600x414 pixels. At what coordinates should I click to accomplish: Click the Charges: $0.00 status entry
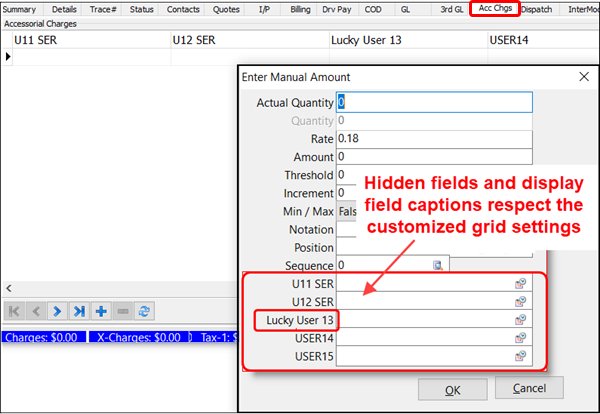click(x=44, y=337)
